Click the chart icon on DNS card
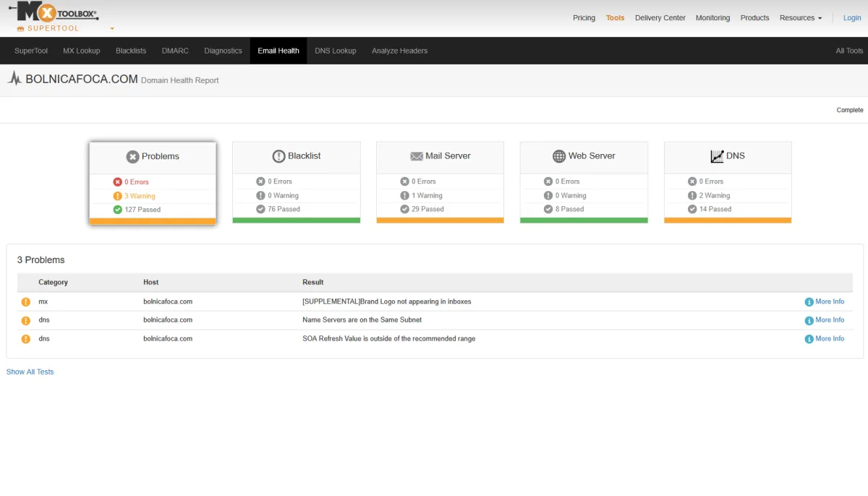Viewport: 868px width, 496px height. [x=717, y=156]
